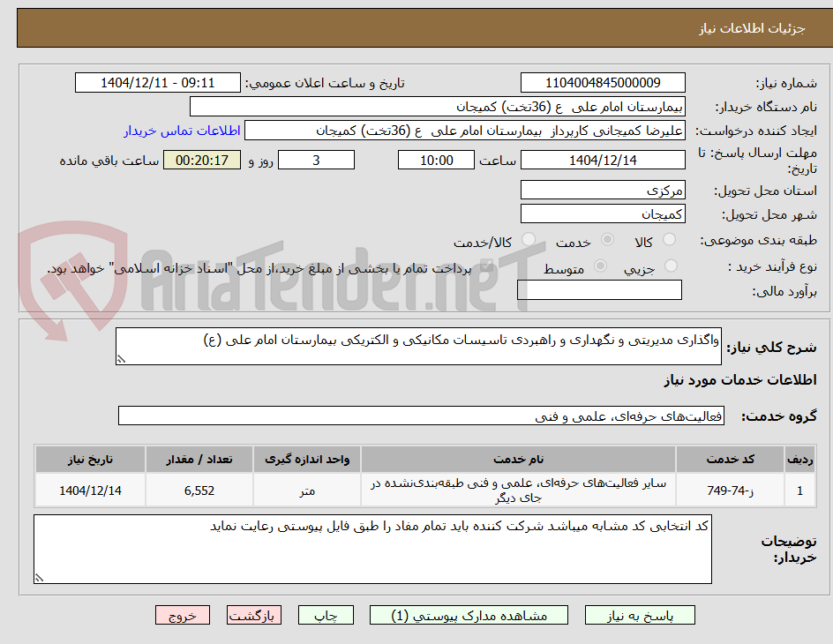Click the empty برآورد مالی field
The width and height of the screenshot is (833, 644).
[x=599, y=290]
